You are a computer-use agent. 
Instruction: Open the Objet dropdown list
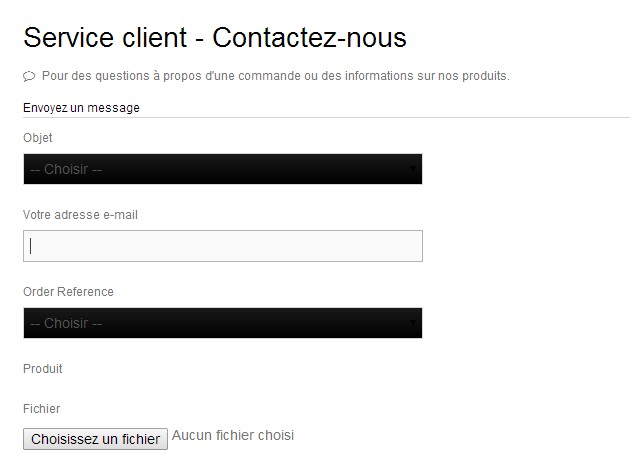(x=223, y=169)
